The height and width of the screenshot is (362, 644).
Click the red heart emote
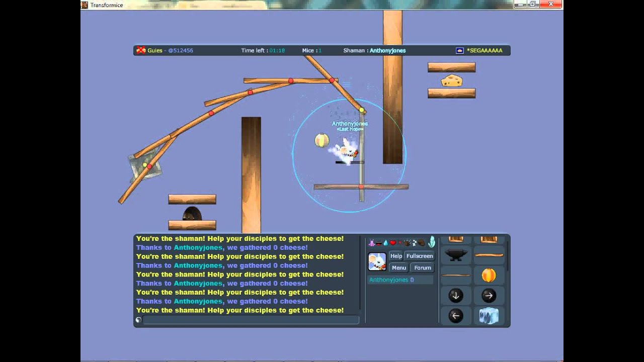(x=393, y=243)
